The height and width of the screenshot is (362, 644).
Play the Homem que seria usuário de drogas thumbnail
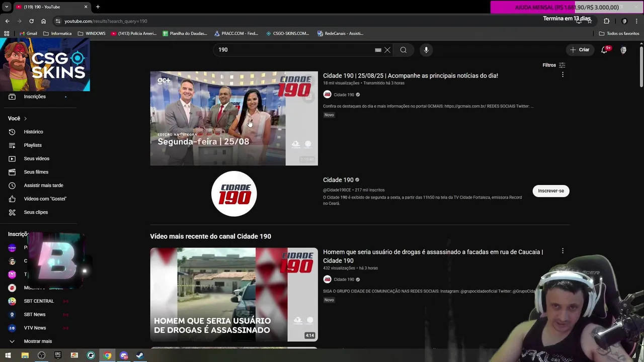point(234,295)
